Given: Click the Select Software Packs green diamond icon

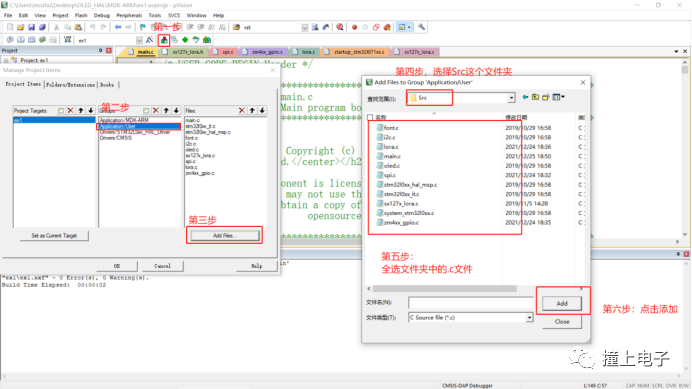Looking at the screenshot, I should click(185, 40).
